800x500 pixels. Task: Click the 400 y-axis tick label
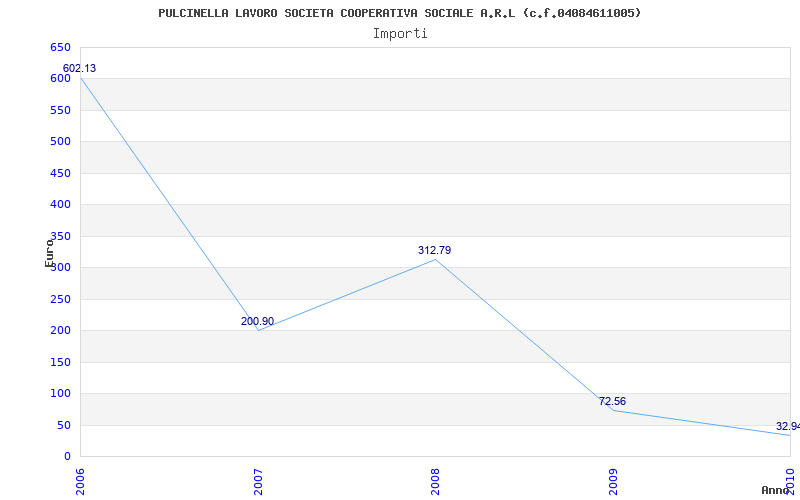60,205
